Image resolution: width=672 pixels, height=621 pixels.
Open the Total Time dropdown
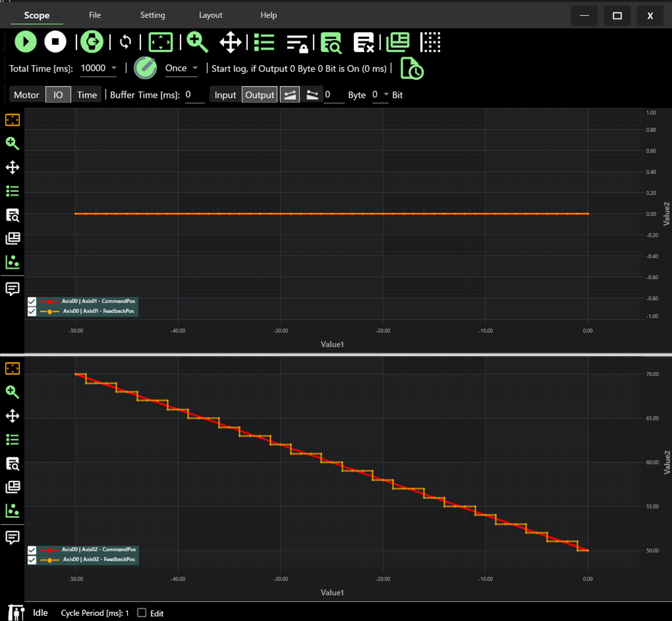point(114,67)
